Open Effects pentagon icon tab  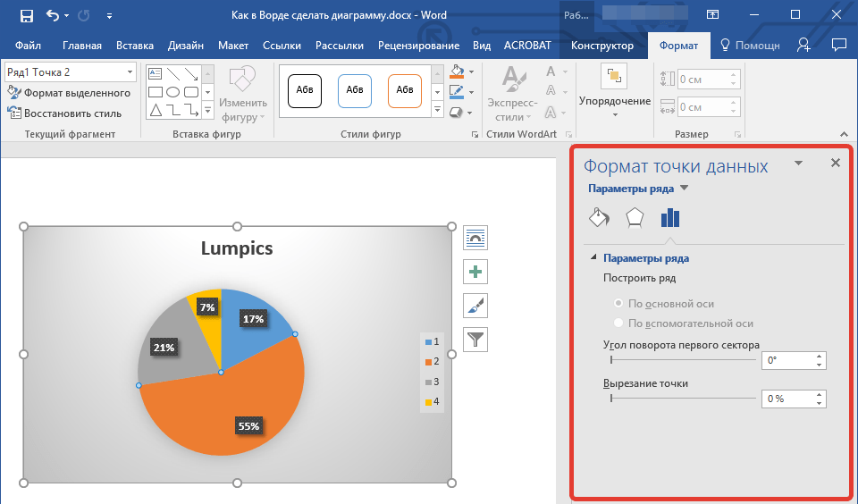pyautogui.click(x=634, y=217)
